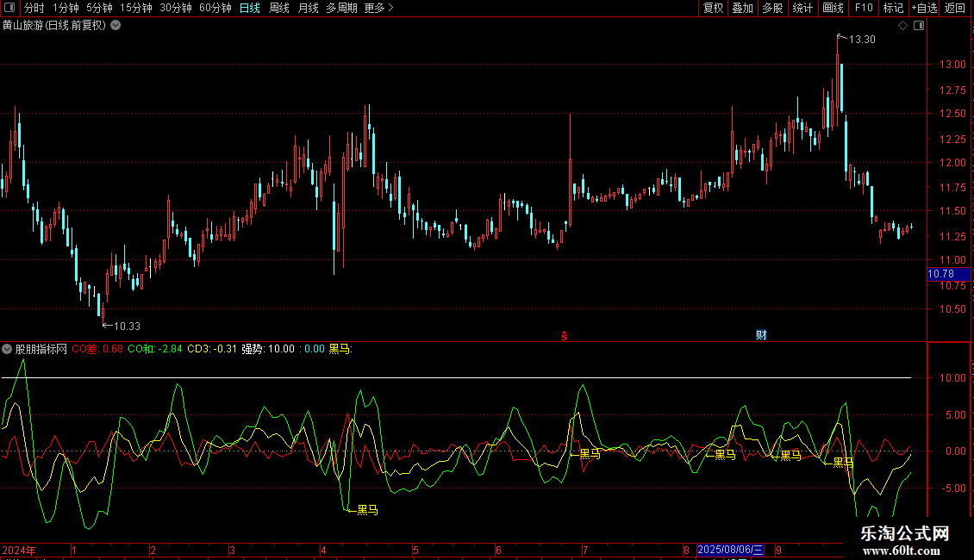Image resolution: width=974 pixels, height=560 pixels.
Task: Click the 黑马 signal label near April
Action: pos(367,510)
